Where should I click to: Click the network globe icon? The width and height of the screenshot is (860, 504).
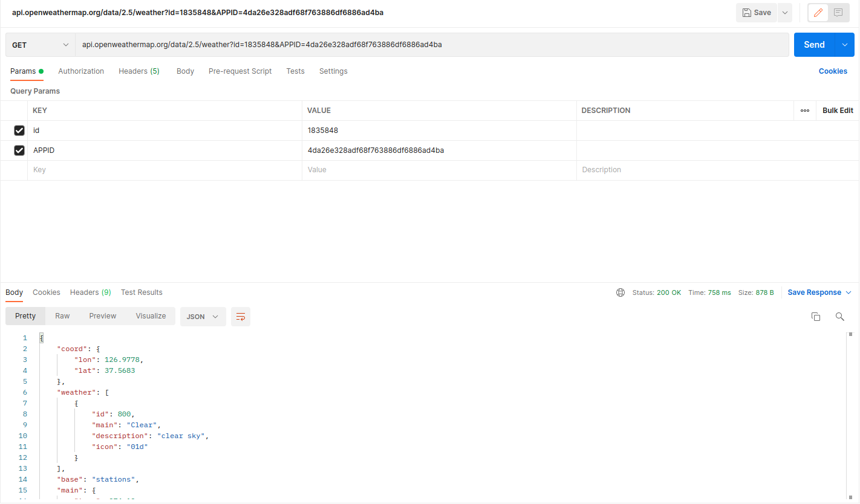[x=621, y=292]
